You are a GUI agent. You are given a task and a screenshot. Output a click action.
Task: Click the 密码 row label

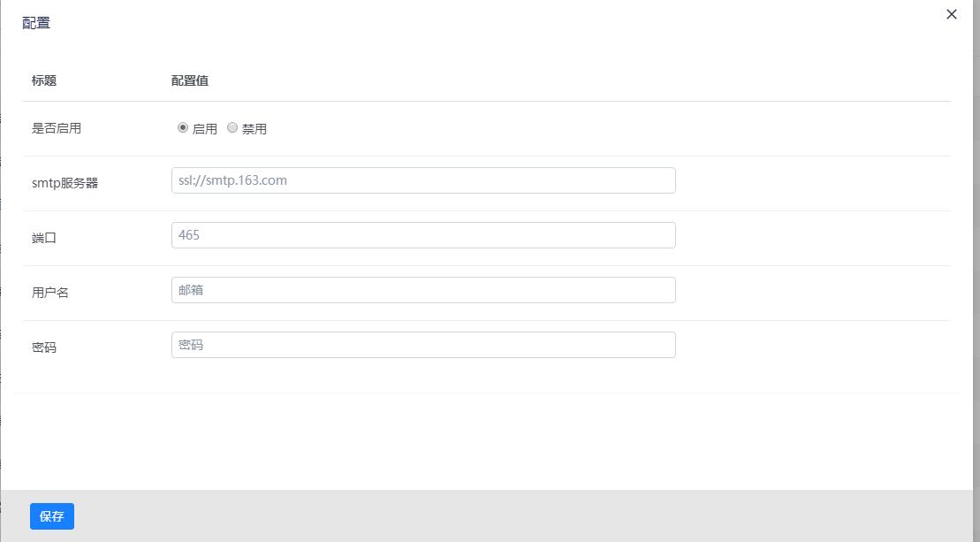coord(44,347)
